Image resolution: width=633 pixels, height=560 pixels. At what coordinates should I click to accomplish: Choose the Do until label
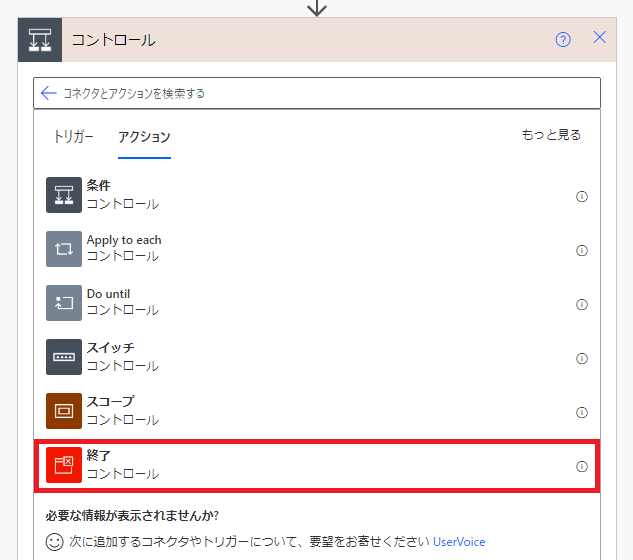click(108, 294)
